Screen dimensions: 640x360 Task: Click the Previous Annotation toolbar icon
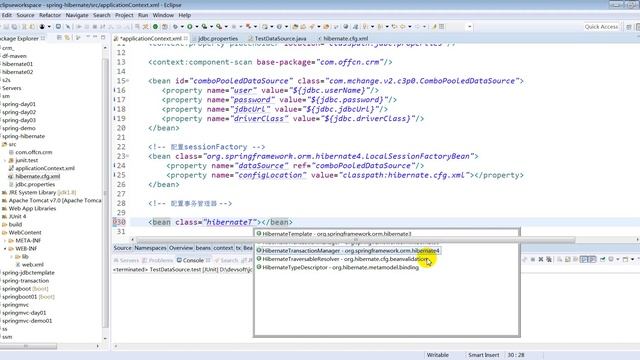tap(380, 27)
